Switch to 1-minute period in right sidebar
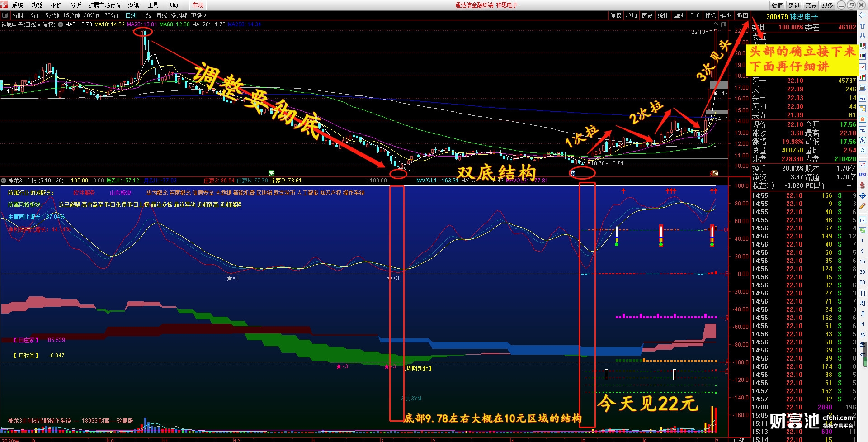 [x=863, y=241]
